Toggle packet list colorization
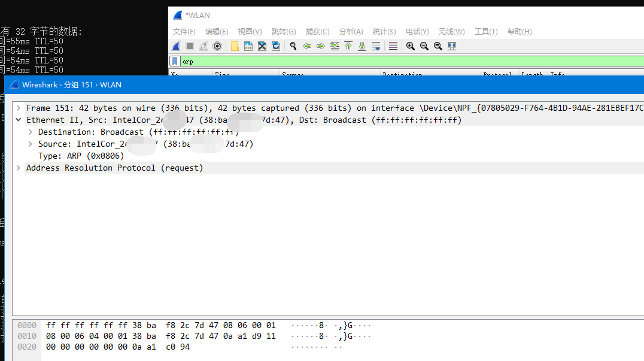Viewport: 644px width, 361px height. [x=393, y=46]
